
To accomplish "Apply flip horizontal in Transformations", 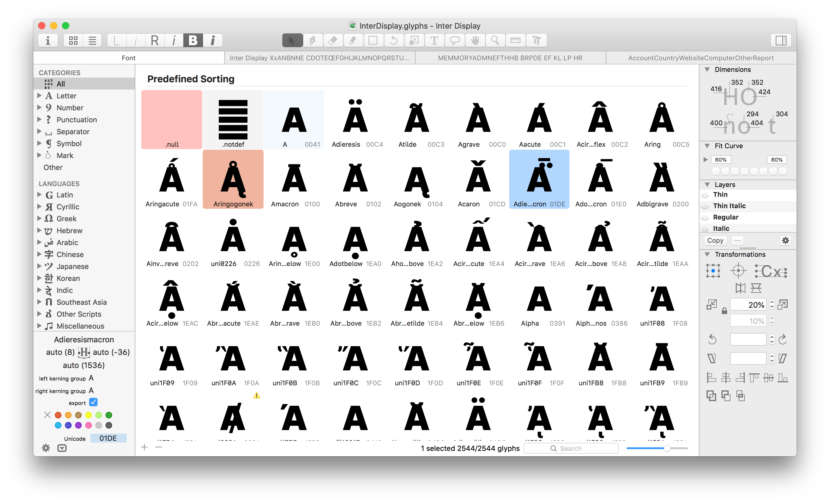I will tap(741, 288).
